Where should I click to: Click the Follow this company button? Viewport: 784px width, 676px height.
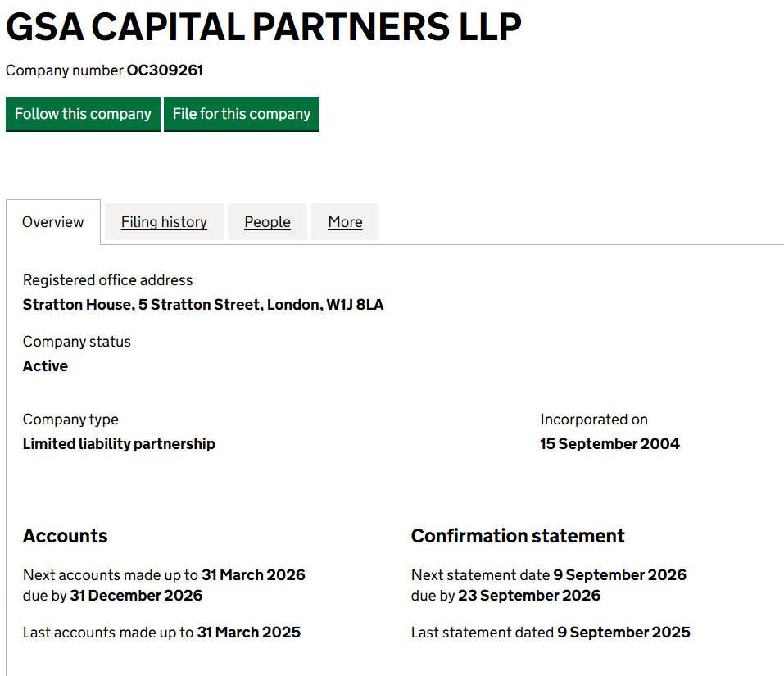(83, 114)
